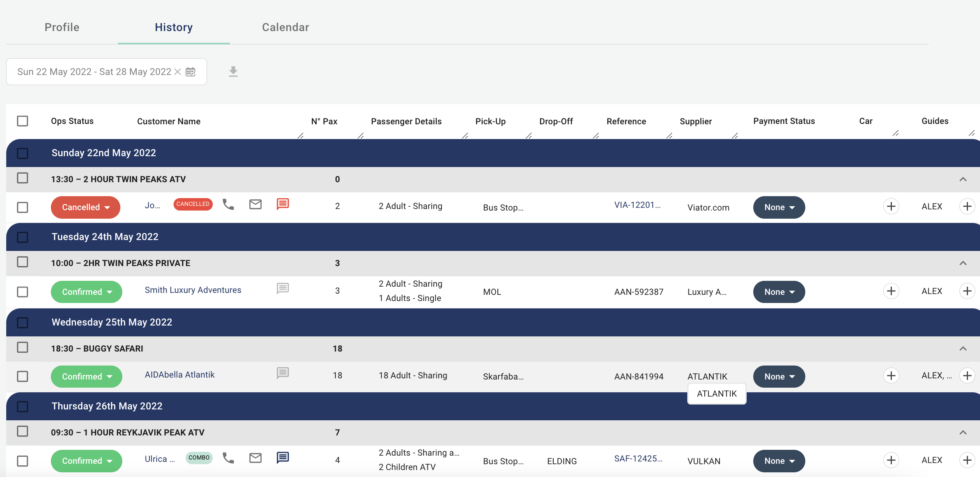
Task: Check the 13:30 Twin Peaks ATV tour
Action: 23,178
